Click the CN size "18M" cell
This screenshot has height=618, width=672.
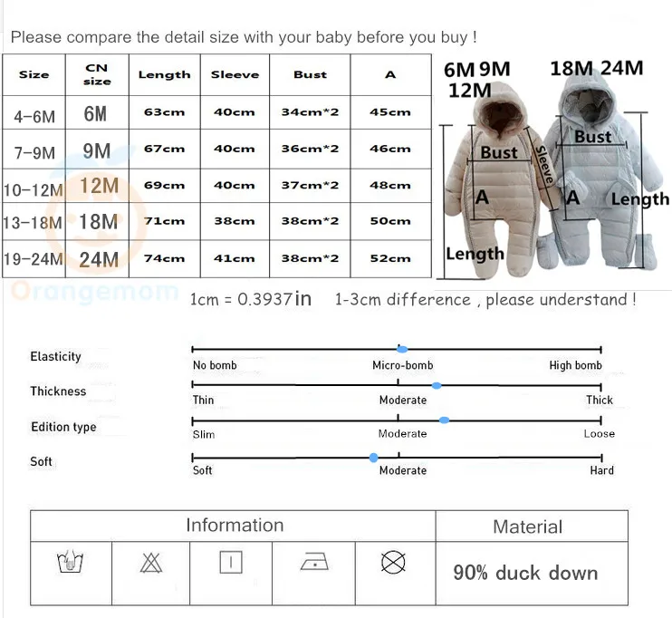point(98,222)
